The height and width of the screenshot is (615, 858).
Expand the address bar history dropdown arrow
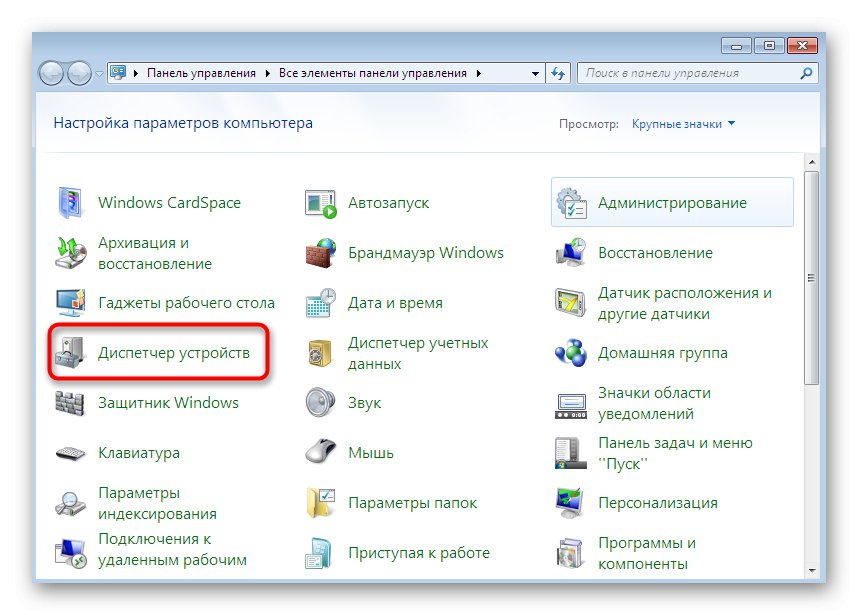click(535, 73)
